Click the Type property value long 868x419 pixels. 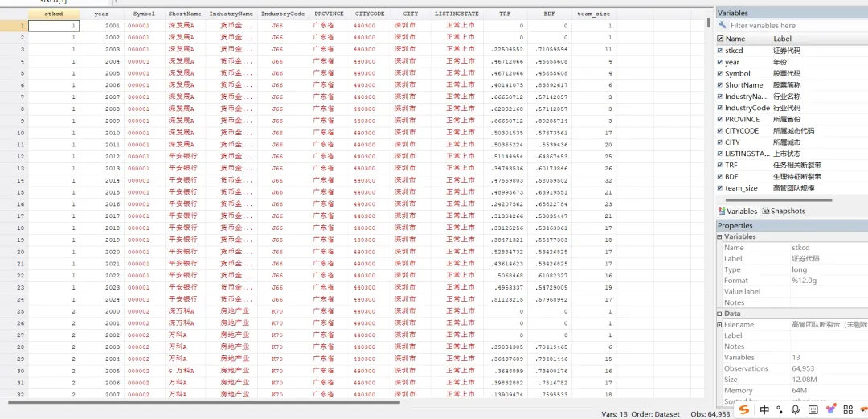pyautogui.click(x=799, y=269)
